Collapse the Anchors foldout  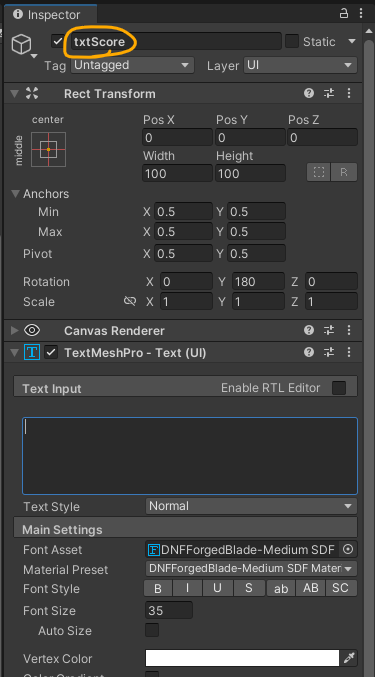(16, 193)
